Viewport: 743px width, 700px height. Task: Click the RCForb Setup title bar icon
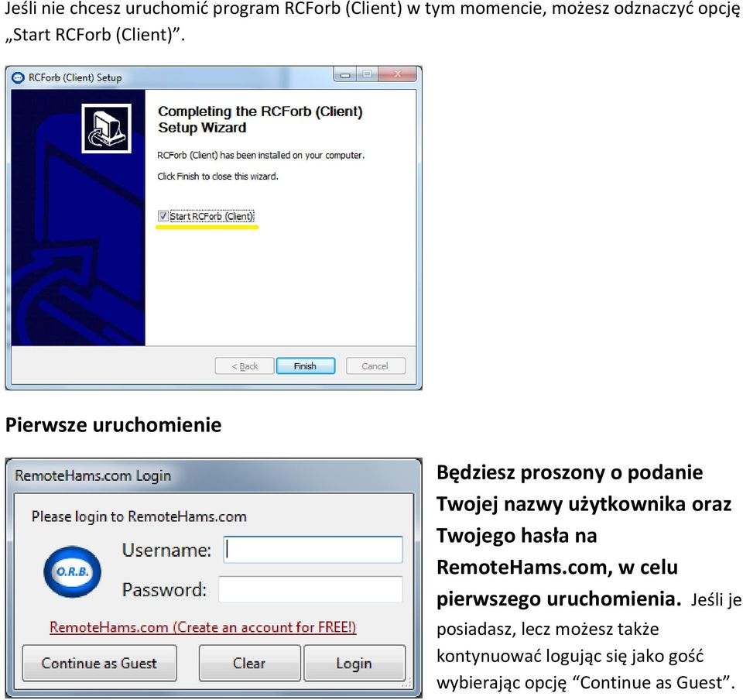tap(18, 77)
